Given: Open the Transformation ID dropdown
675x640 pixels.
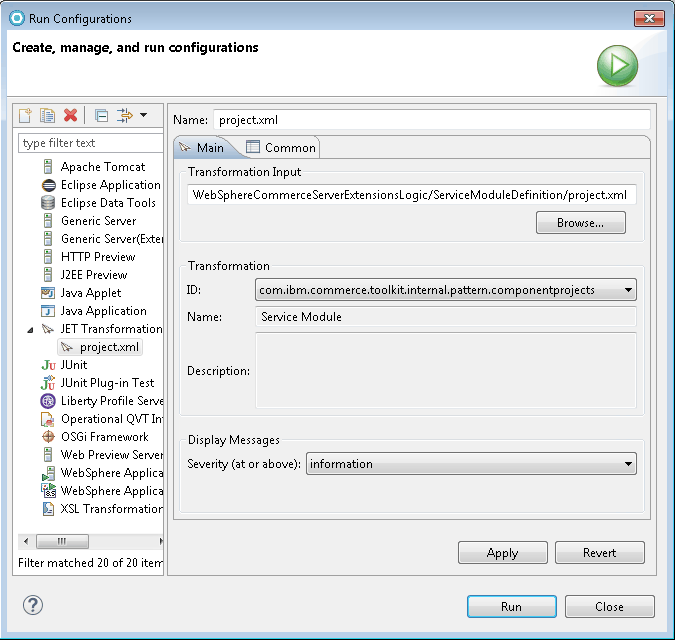Looking at the screenshot, I should pyautogui.click(x=446, y=290).
